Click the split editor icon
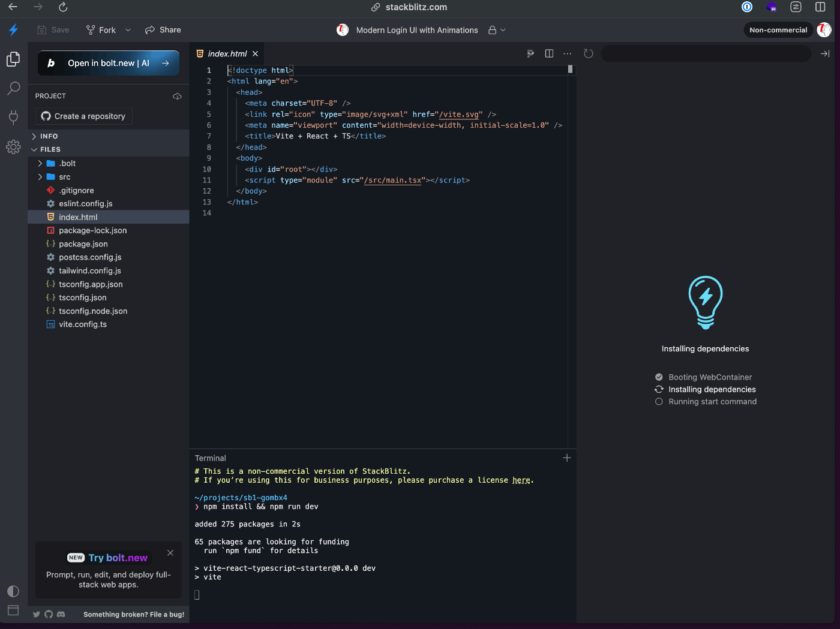840x629 pixels. [x=549, y=53]
